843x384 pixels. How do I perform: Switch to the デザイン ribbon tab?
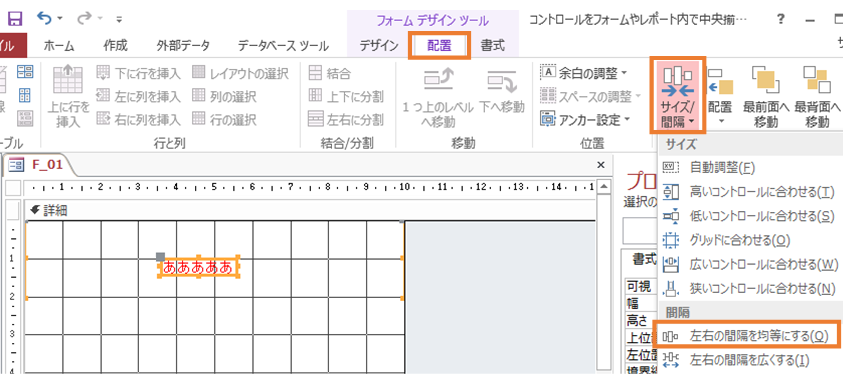(x=378, y=46)
